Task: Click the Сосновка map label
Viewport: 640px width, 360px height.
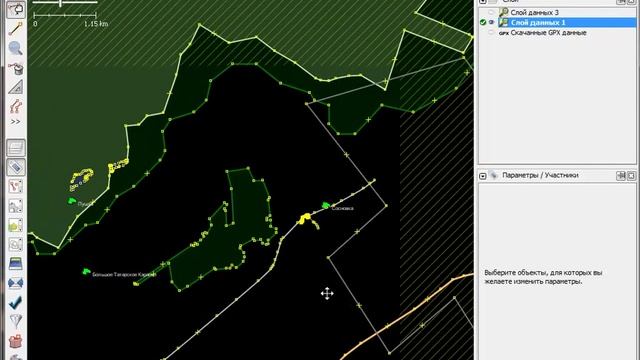Action: coord(342,208)
